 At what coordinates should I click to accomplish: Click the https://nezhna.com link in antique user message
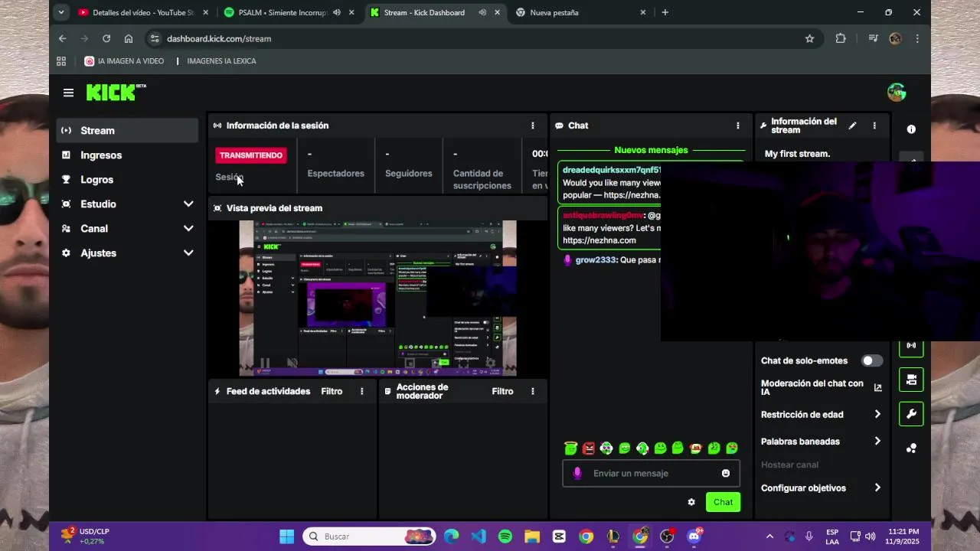[599, 240]
